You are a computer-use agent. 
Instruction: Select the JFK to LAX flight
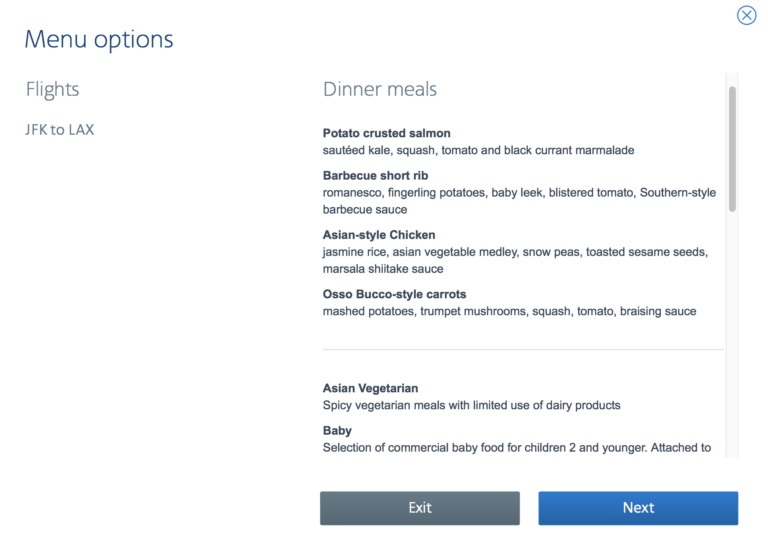click(x=60, y=129)
